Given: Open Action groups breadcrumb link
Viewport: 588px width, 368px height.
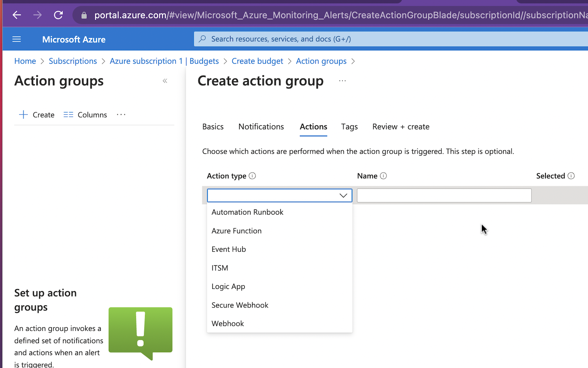Looking at the screenshot, I should [321, 61].
